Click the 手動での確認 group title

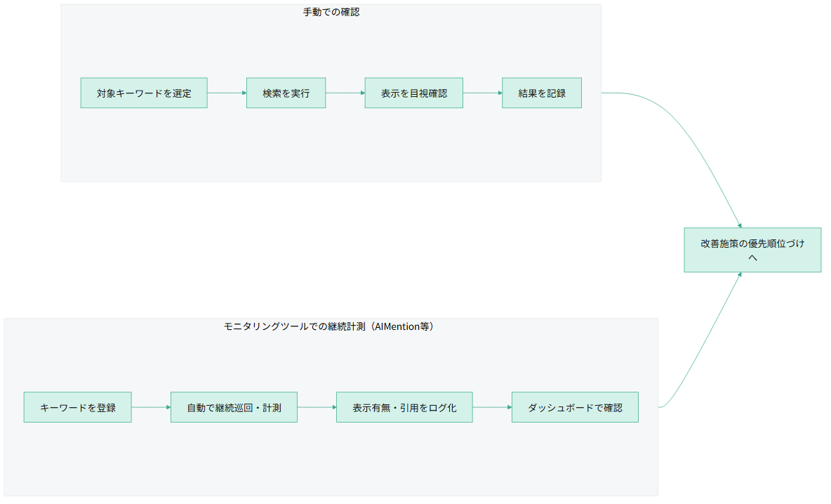[331, 12]
